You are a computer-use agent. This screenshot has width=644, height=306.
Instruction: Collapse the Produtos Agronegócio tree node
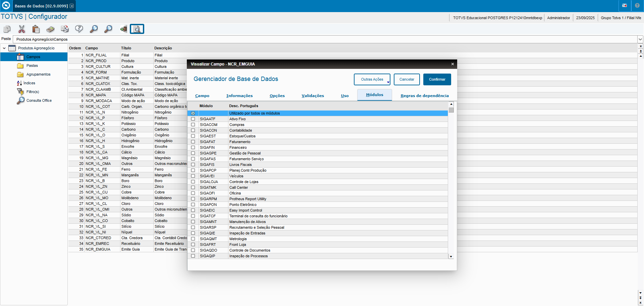pyautogui.click(x=4, y=48)
